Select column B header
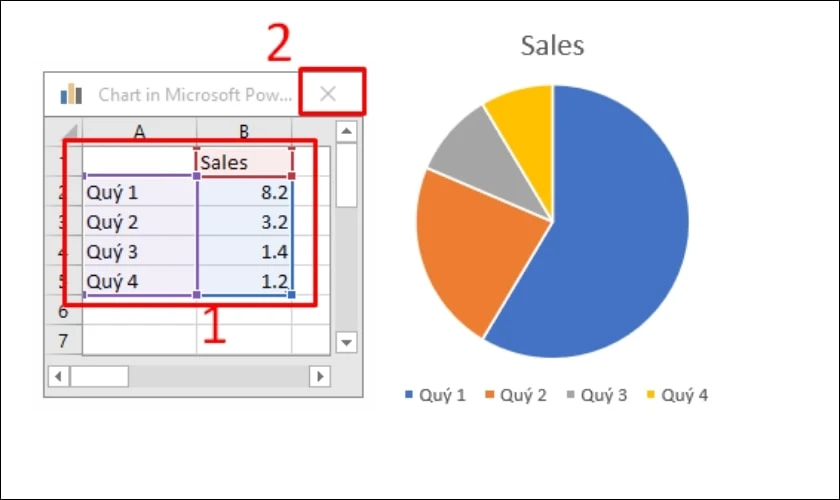The width and height of the screenshot is (840, 500). [x=244, y=131]
